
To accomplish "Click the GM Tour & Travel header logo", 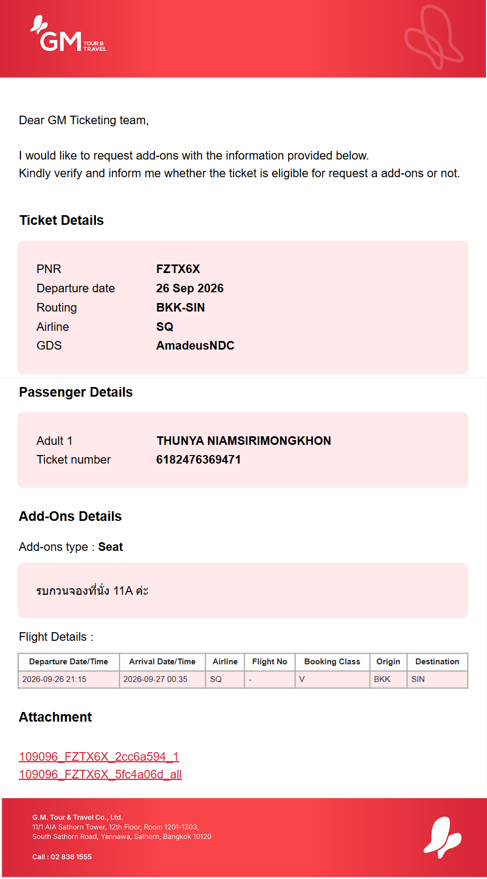I will click(x=68, y=35).
